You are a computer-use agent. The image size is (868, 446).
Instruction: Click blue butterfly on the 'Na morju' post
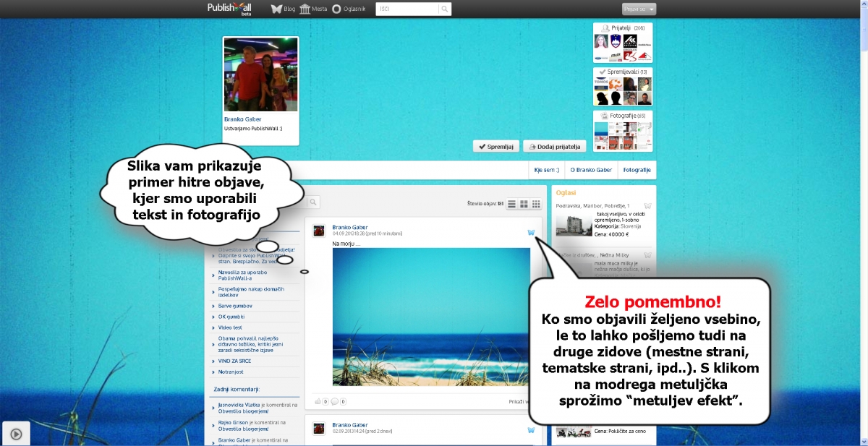coord(531,233)
